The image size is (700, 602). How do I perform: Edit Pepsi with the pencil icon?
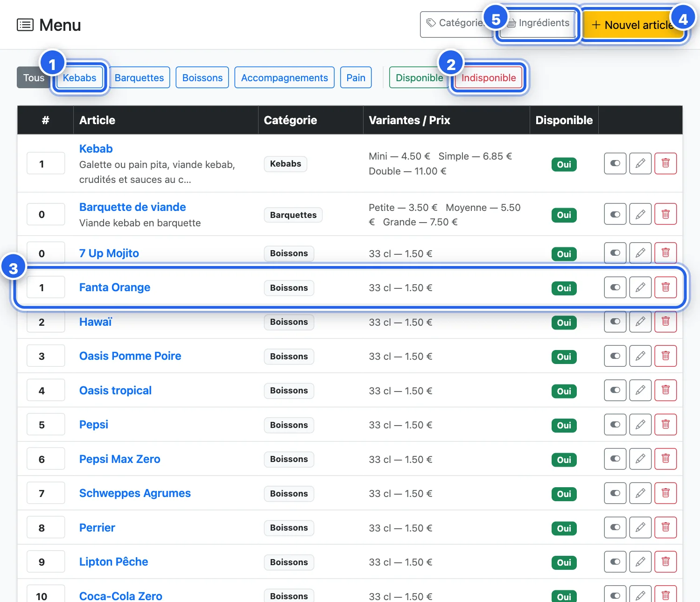point(640,425)
